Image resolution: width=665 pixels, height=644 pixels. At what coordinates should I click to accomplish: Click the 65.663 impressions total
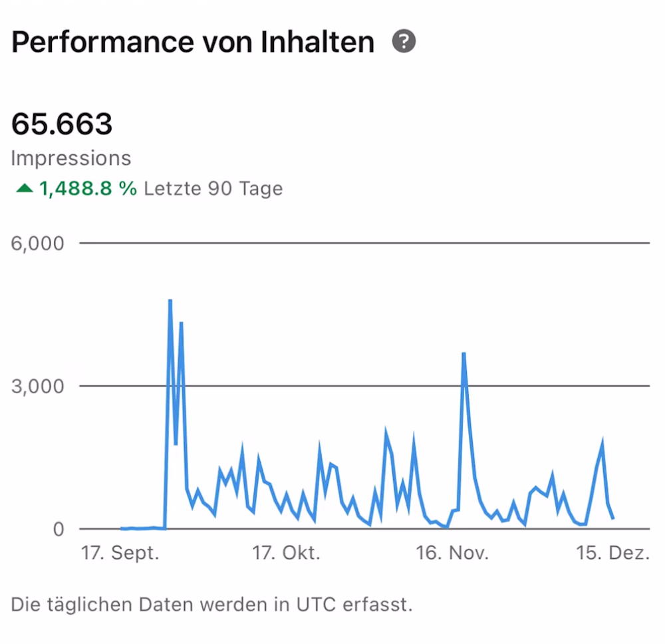[x=62, y=124]
